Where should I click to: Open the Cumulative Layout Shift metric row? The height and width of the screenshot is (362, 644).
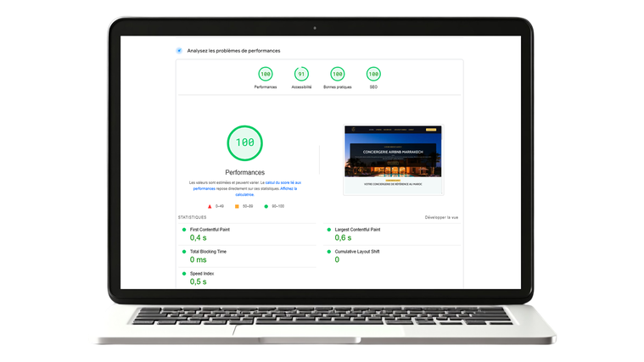392,256
